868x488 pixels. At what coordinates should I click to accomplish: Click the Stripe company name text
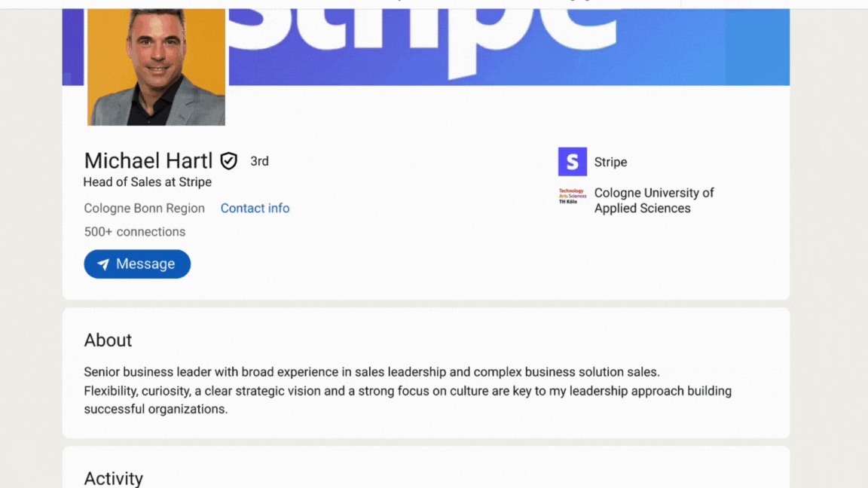(610, 162)
